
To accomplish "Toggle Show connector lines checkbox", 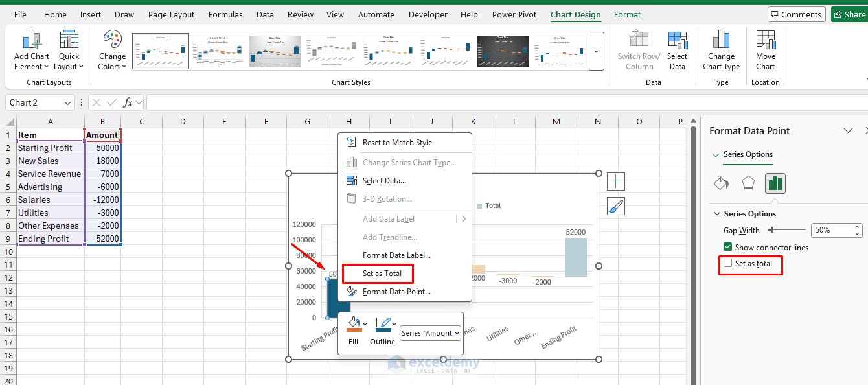I will tap(728, 247).
